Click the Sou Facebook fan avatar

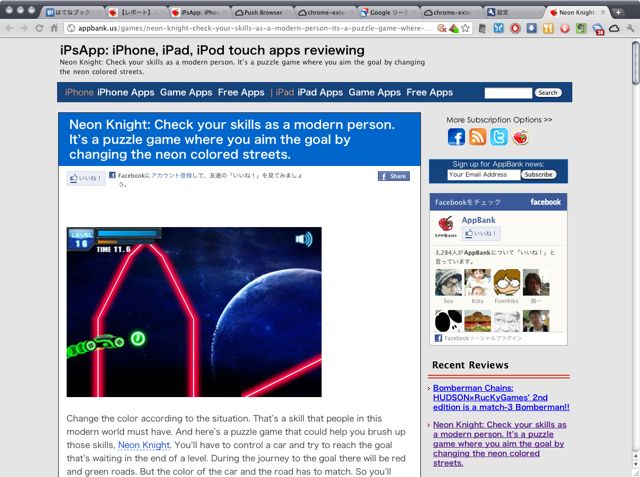(x=448, y=282)
